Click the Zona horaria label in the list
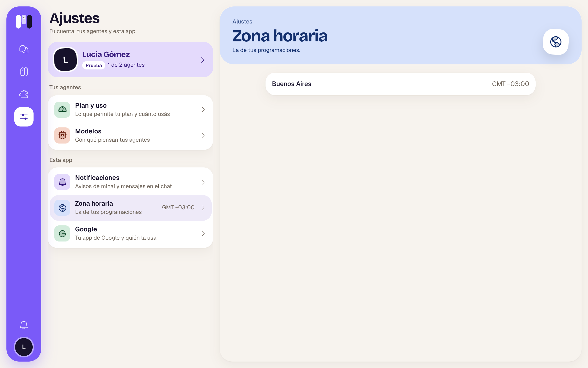 pos(94,203)
